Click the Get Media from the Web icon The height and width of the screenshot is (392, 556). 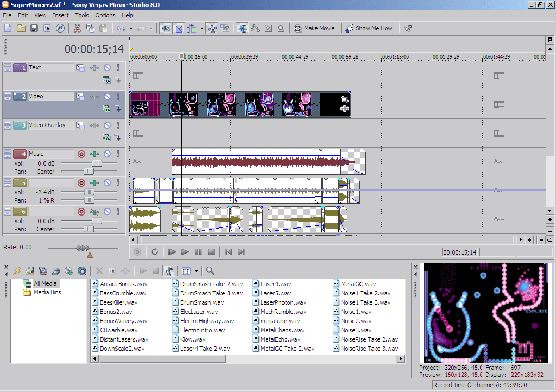point(81,270)
